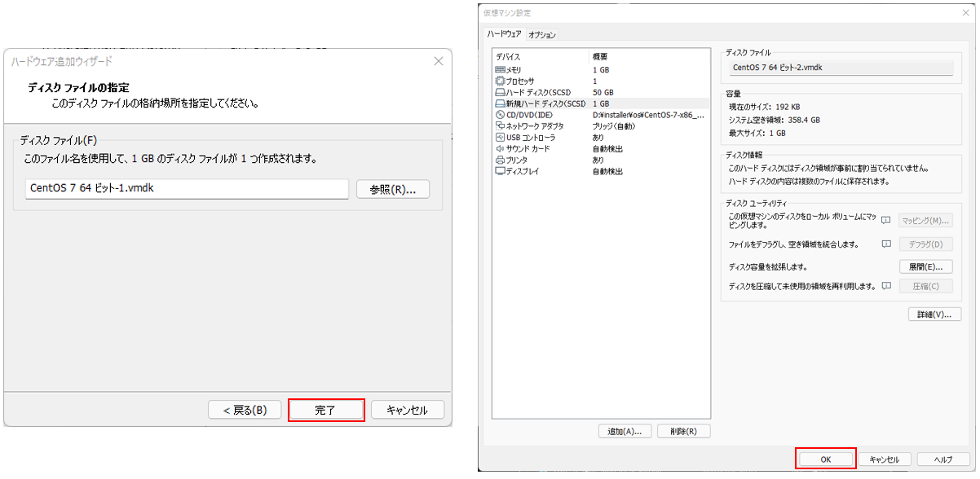Select the ディスプレイ monitor icon

coord(500,171)
